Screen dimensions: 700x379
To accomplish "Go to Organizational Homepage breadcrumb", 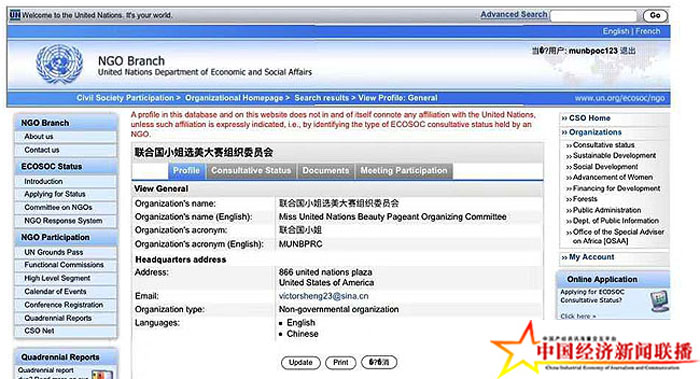I will (x=234, y=98).
